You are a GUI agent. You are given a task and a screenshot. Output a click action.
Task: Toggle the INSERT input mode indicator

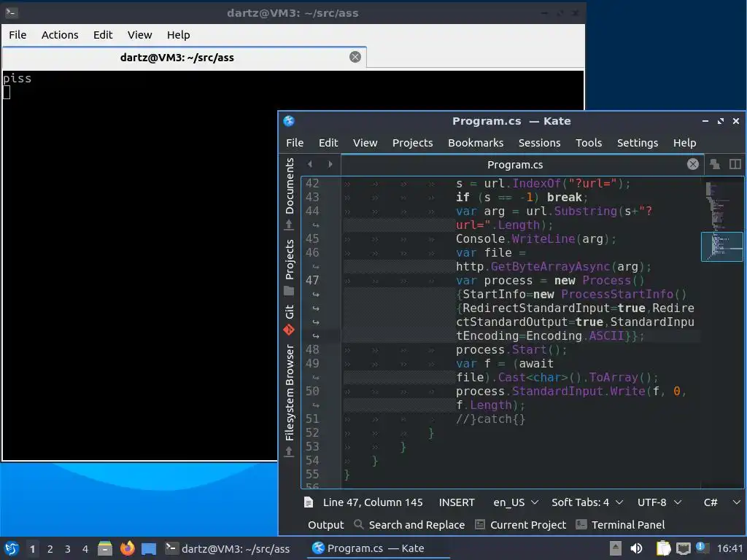[x=457, y=502]
